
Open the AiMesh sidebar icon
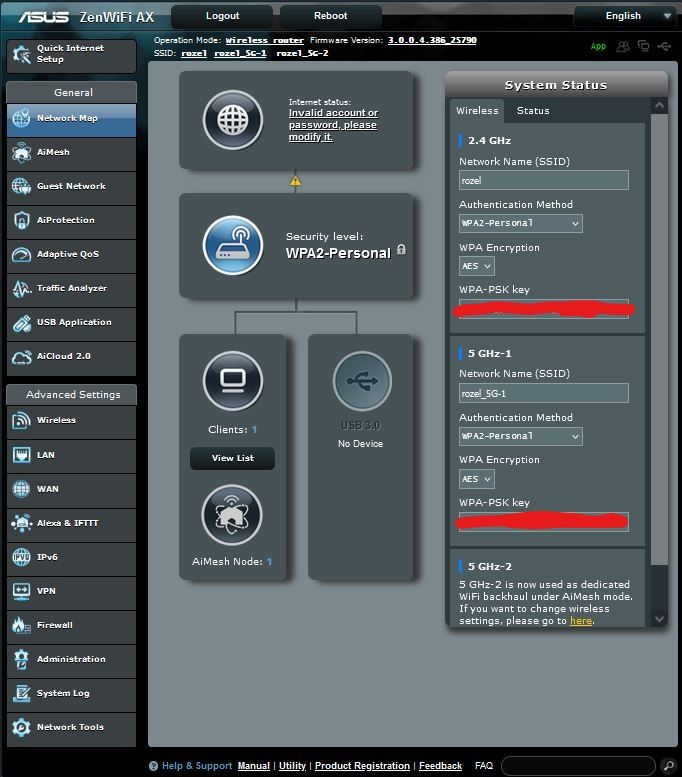[x=21, y=153]
